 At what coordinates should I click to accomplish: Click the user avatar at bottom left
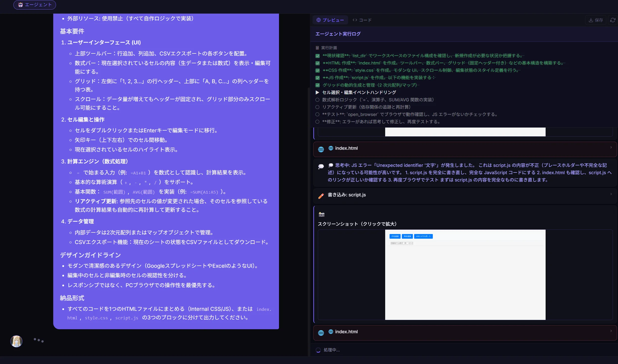[x=16, y=341]
